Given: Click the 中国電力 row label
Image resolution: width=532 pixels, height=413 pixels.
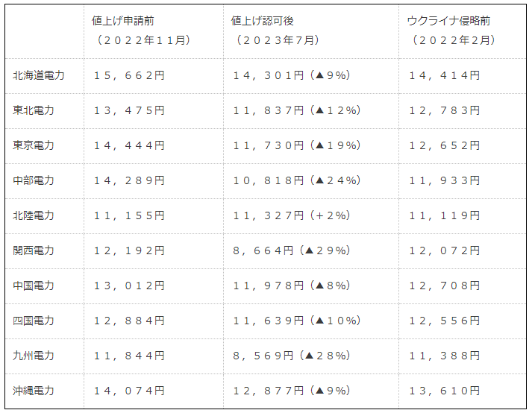Looking at the screenshot, I should (x=34, y=286).
